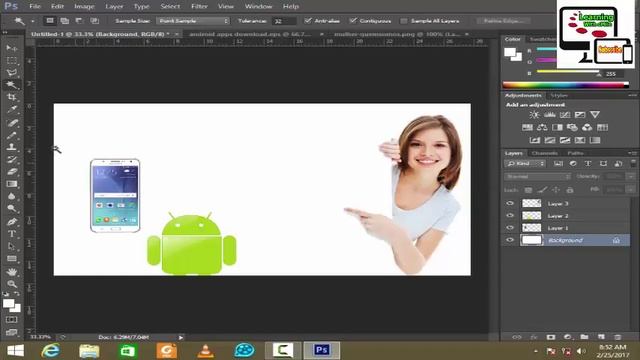Switch to the Channels tab
Viewport: 640px width, 360px height.
click(544, 153)
